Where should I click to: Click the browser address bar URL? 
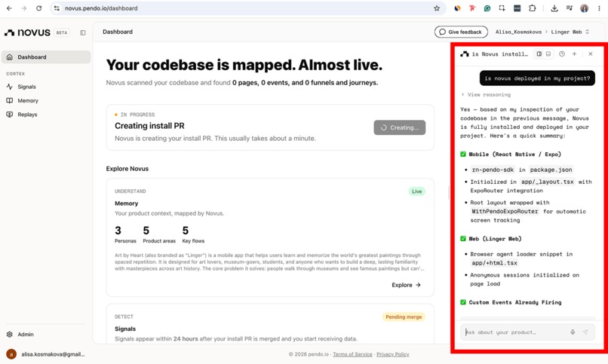pyautogui.click(x=101, y=8)
